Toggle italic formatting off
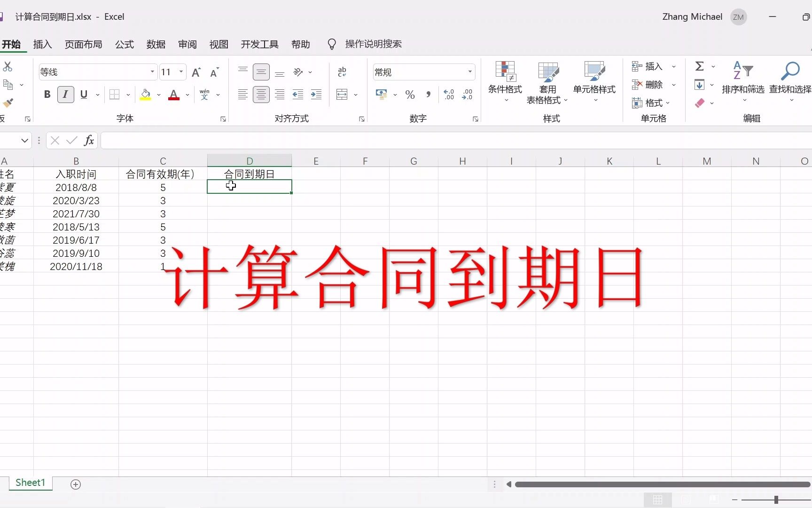Screen dimensions: 812x508 pyautogui.click(x=65, y=94)
